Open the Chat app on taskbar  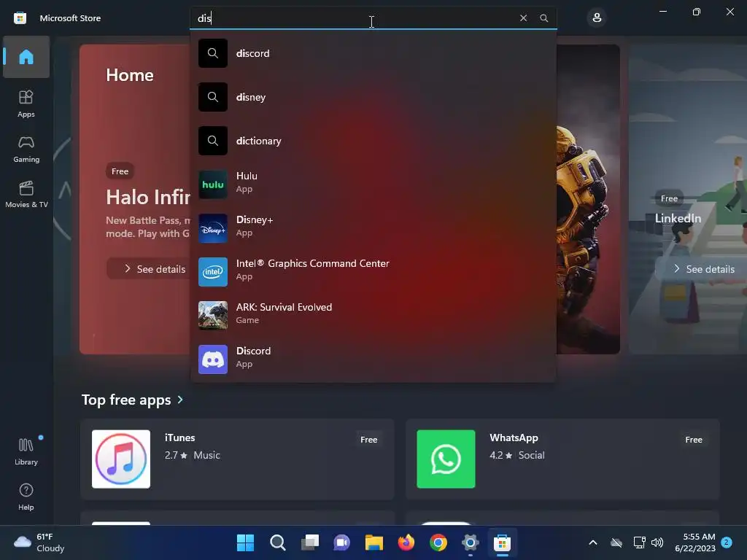[341, 542]
